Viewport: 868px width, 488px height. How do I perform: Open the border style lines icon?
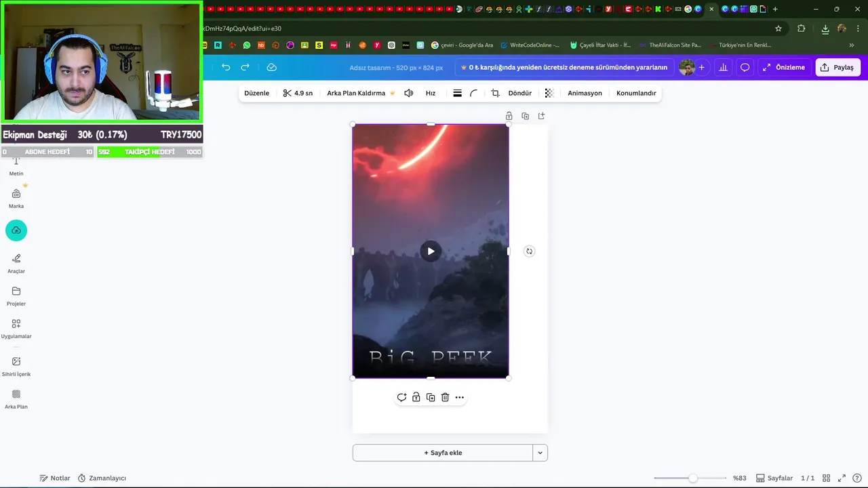[457, 93]
